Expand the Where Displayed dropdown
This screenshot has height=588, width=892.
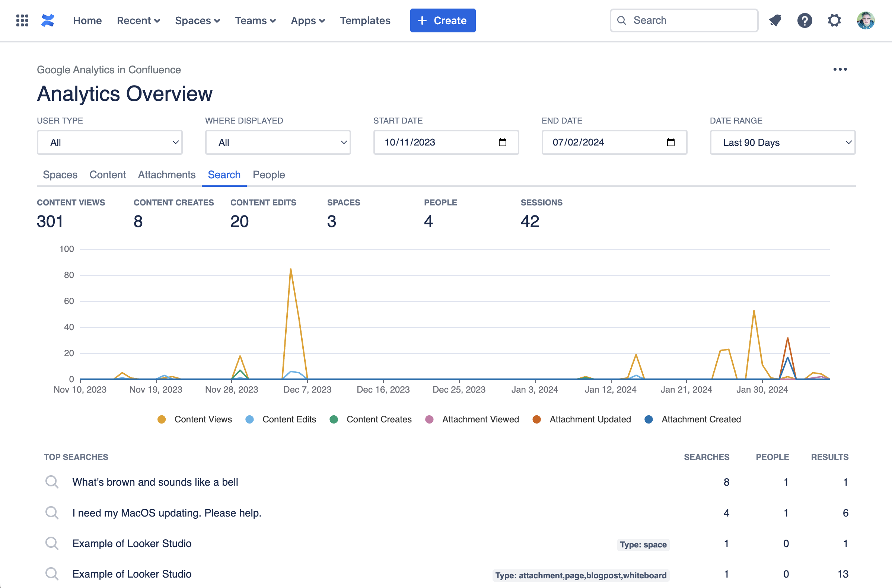tap(278, 143)
